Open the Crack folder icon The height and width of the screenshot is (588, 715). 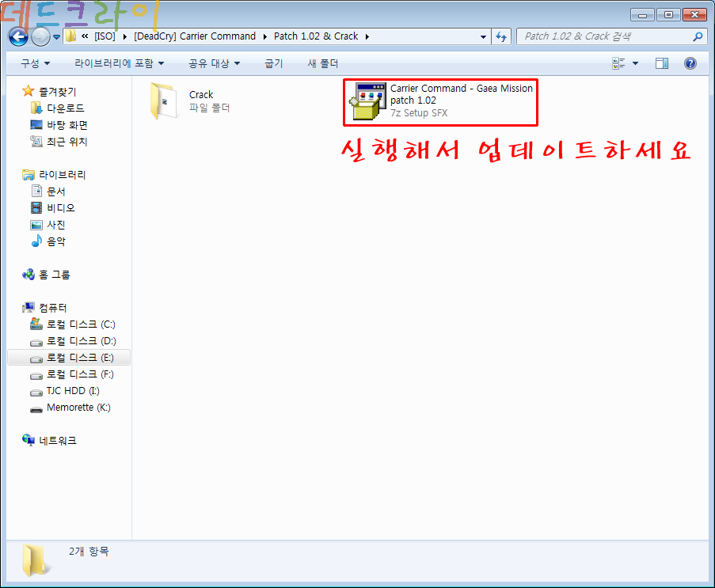point(165,101)
